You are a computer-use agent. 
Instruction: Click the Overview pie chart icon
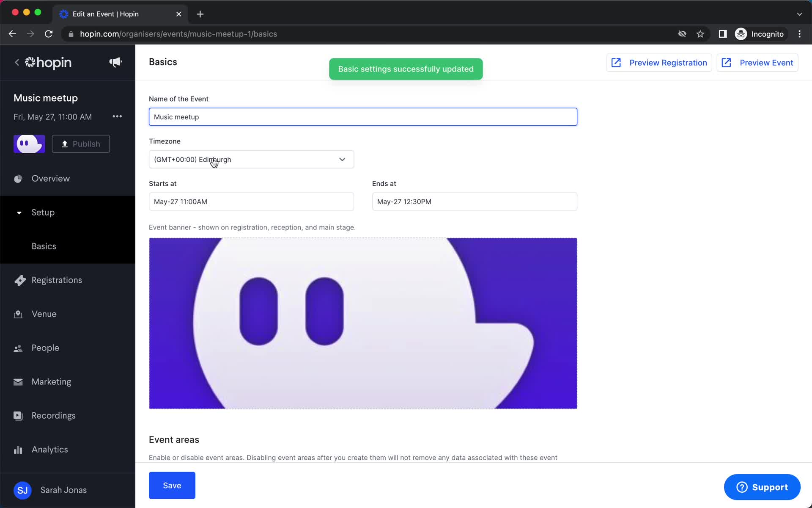[x=18, y=179]
